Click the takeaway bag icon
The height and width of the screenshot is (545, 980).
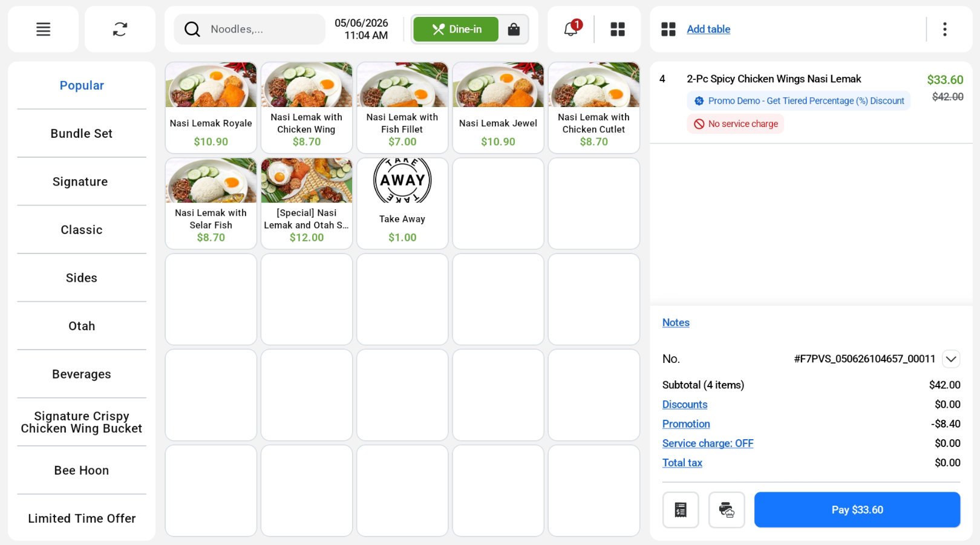click(514, 29)
